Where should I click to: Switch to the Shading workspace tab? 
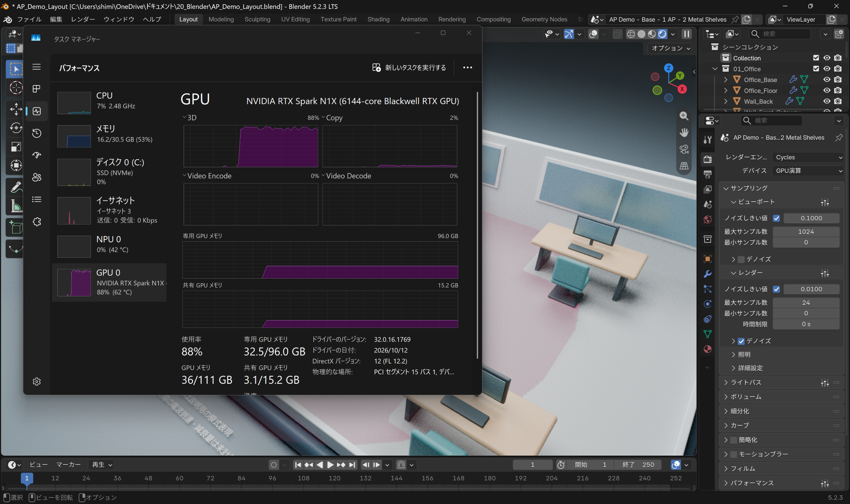[x=378, y=19]
